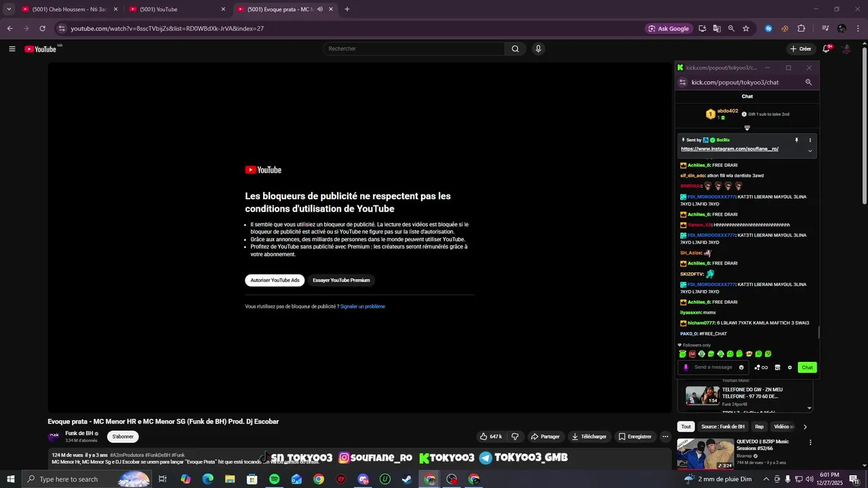Reload the page in Chrome
This screenshot has height=488, width=868.
coord(42,28)
